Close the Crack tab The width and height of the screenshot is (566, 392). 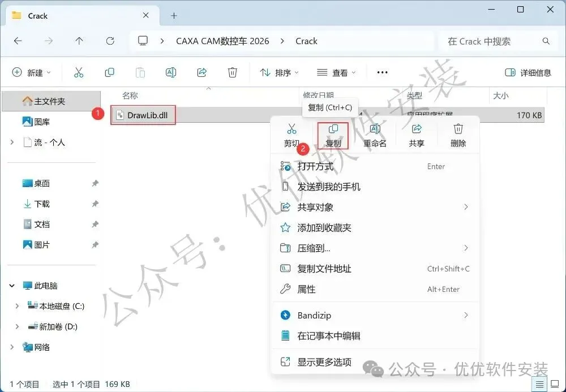146,15
